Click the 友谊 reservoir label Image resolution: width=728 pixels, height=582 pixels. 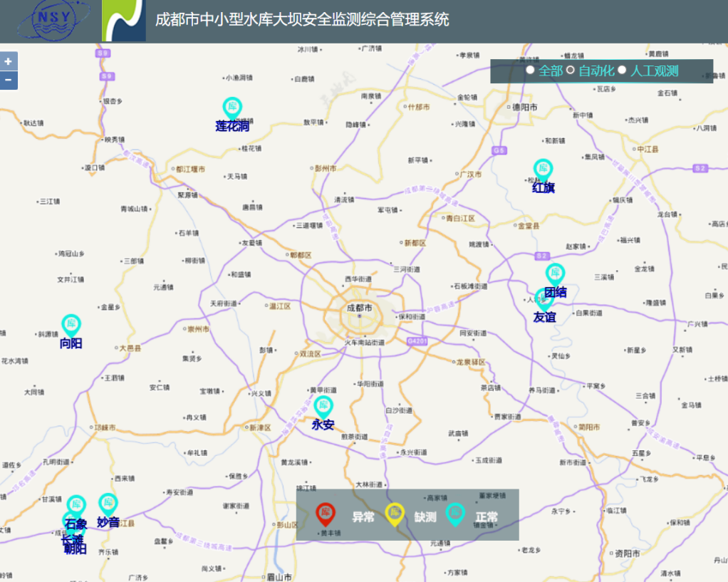[544, 317]
